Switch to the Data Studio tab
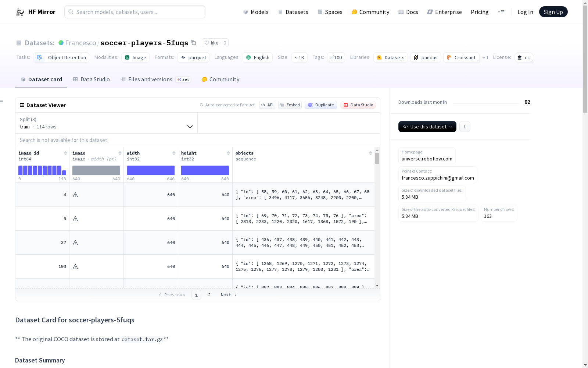Viewport: 588px width, 368px height. point(92,79)
